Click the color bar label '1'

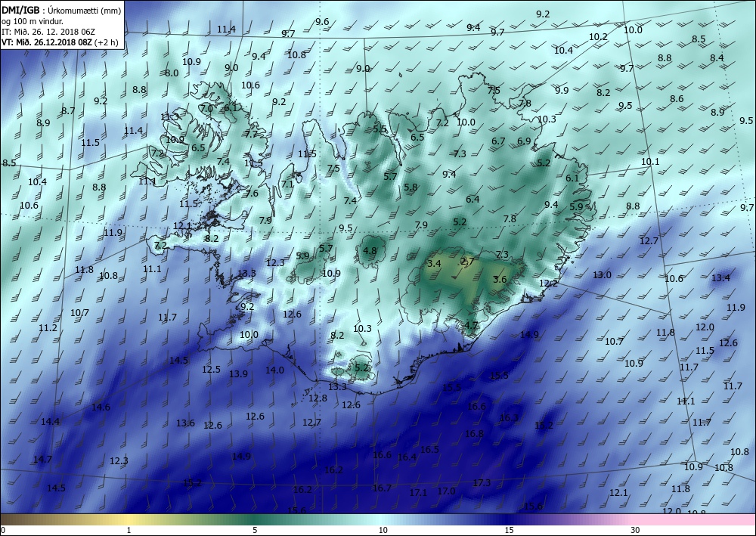tap(129, 530)
